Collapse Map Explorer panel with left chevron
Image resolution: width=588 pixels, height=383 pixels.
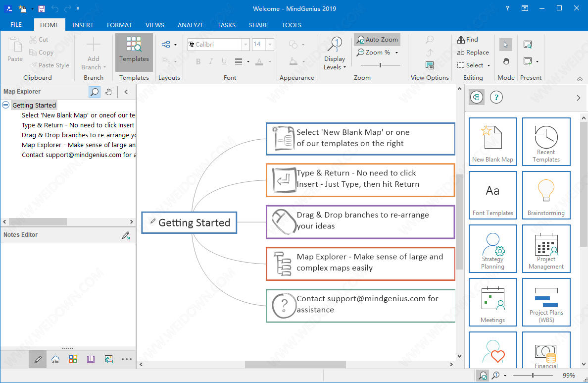[x=126, y=92]
